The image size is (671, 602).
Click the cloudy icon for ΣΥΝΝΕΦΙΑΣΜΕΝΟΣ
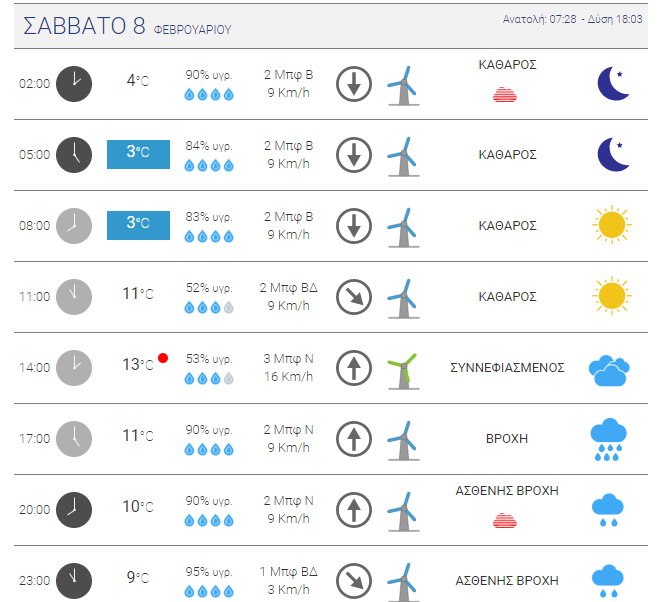click(609, 371)
